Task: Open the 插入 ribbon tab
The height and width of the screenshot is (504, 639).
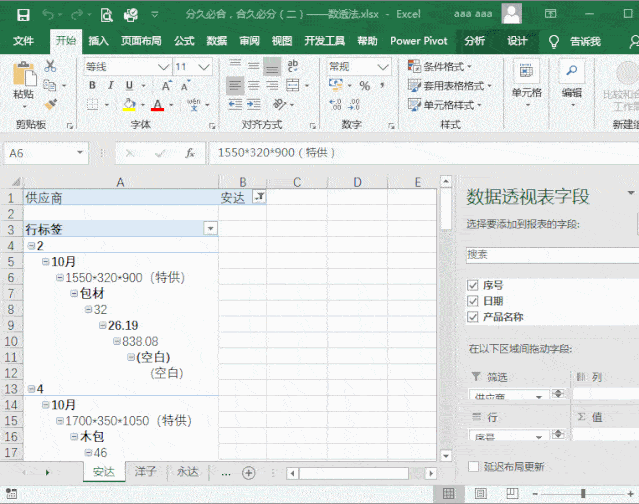Action: click(x=98, y=41)
